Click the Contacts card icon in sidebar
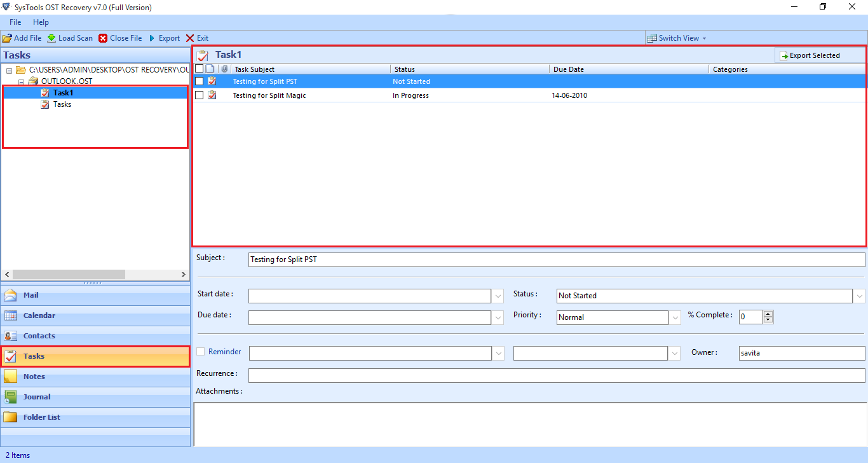The image size is (868, 463). [11, 336]
